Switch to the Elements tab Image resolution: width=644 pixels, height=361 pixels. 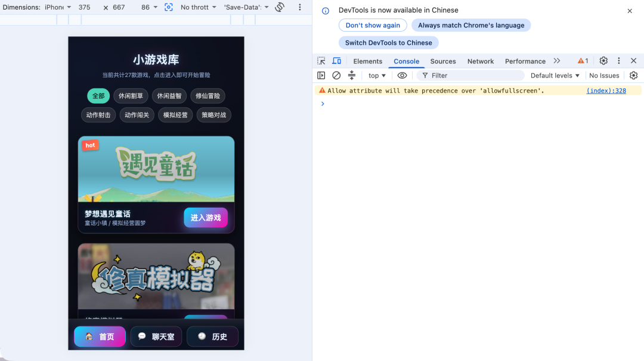pos(367,61)
